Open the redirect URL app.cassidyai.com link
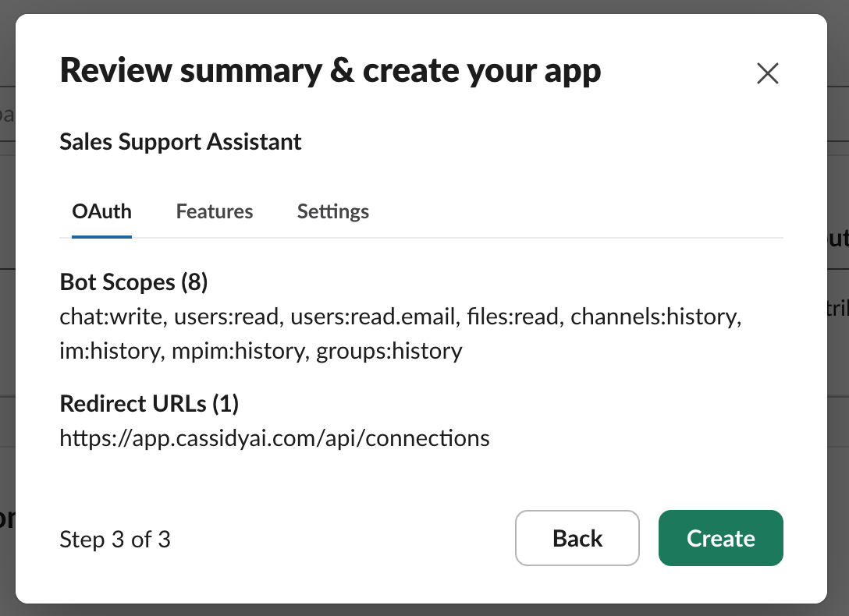The image size is (849, 616). coord(275,437)
